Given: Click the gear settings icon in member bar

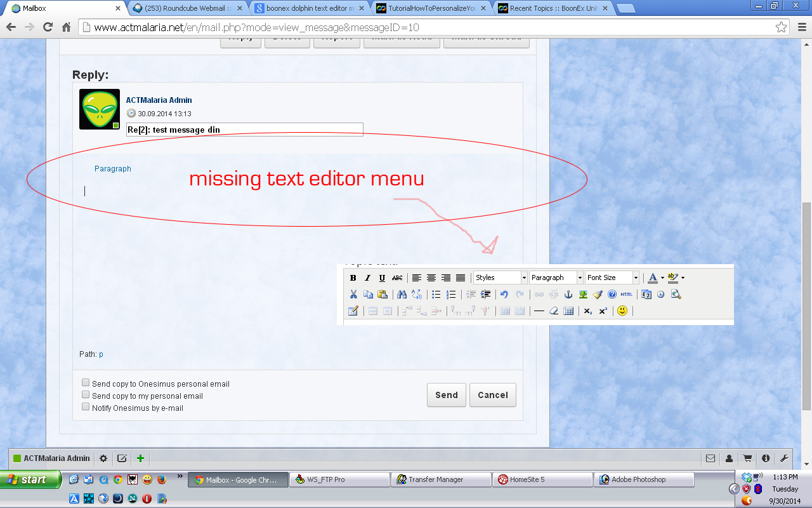Looking at the screenshot, I should point(103,458).
